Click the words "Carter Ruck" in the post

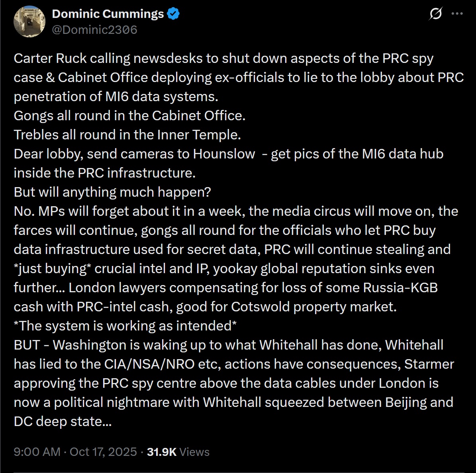50,59
